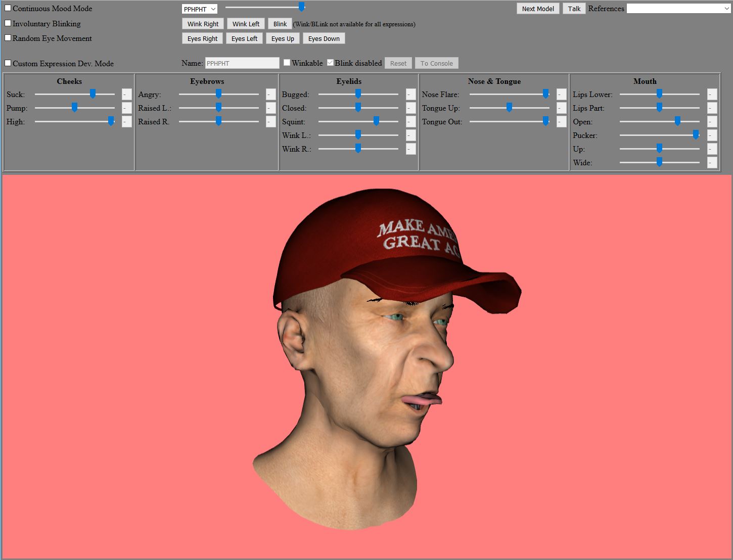
Task: Check the Custom Expression Dev. Mode box
Action: point(8,63)
